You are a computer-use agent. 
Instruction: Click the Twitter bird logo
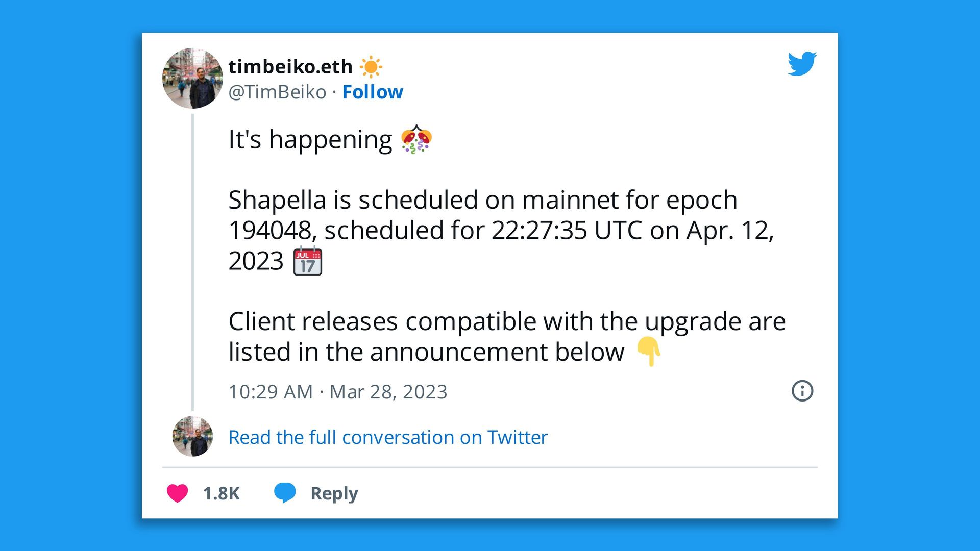(802, 63)
